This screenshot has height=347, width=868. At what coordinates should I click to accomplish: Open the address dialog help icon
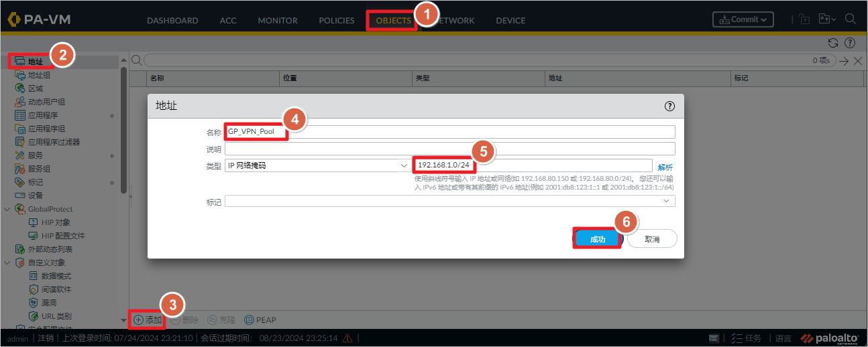669,106
